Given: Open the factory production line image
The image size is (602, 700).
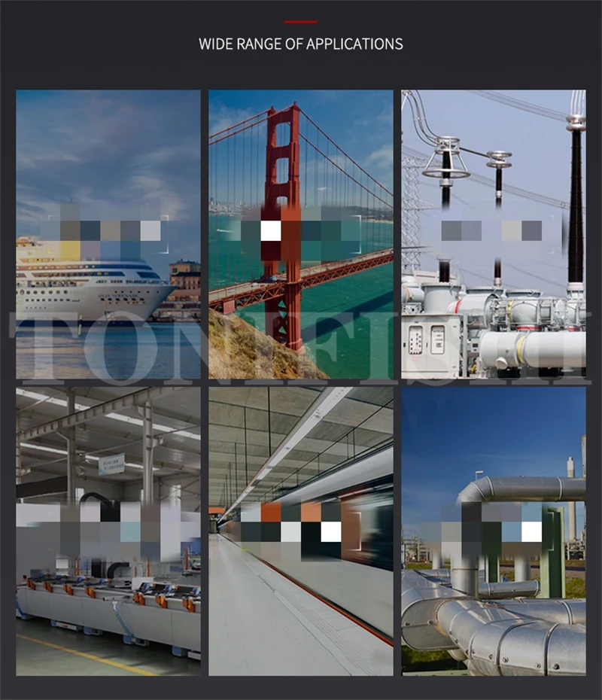Looking at the screenshot, I should (x=108, y=531).
